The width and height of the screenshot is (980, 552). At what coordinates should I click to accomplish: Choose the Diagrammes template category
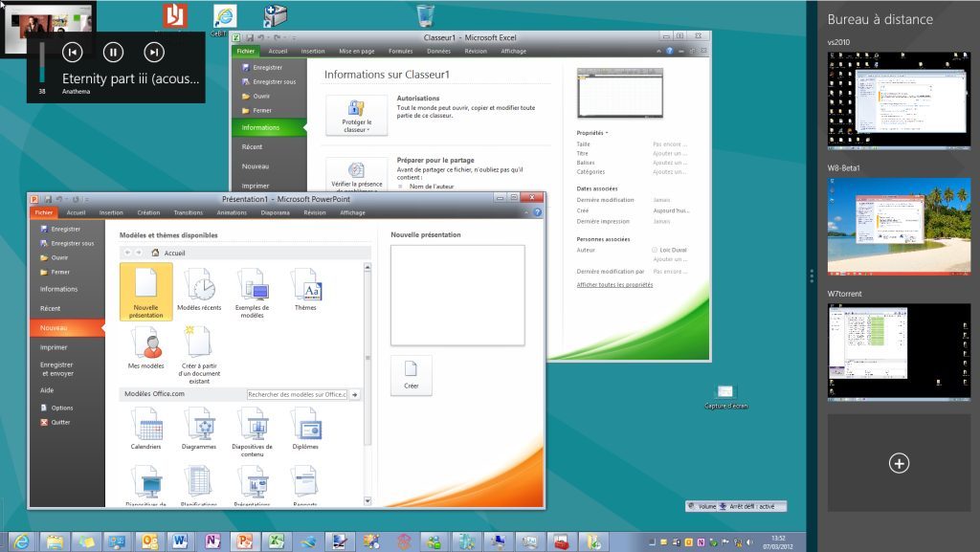[x=200, y=428]
